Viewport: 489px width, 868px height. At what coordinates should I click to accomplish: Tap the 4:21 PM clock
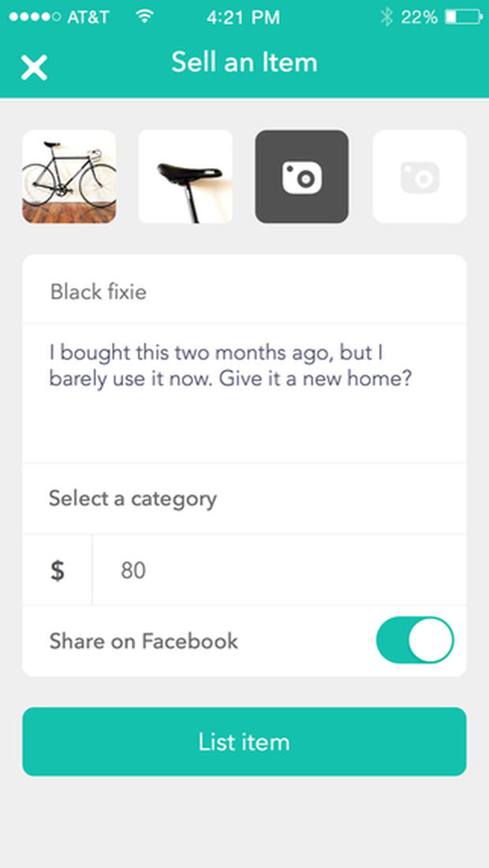point(244,17)
